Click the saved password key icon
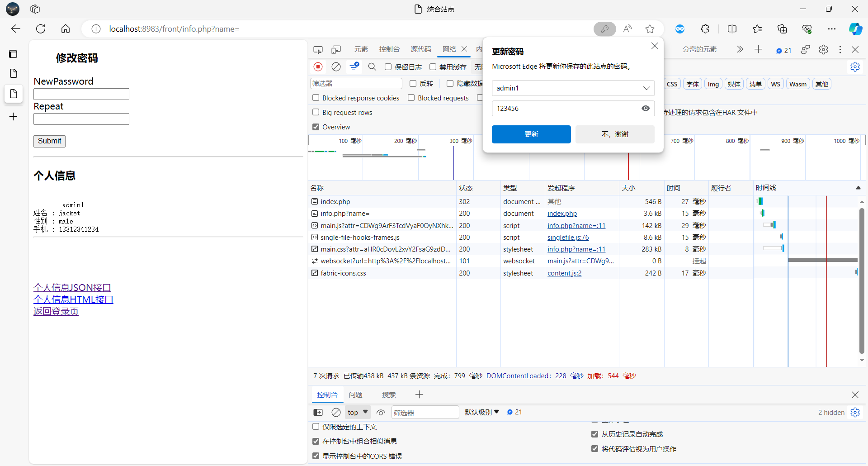The height and width of the screenshot is (466, 868). pyautogui.click(x=604, y=29)
